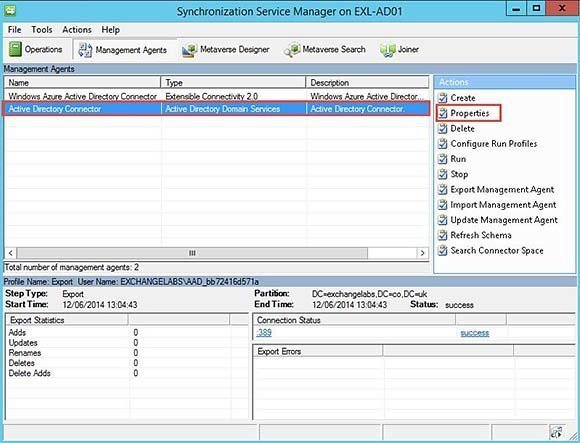Switch to the Operations view

click(43, 49)
